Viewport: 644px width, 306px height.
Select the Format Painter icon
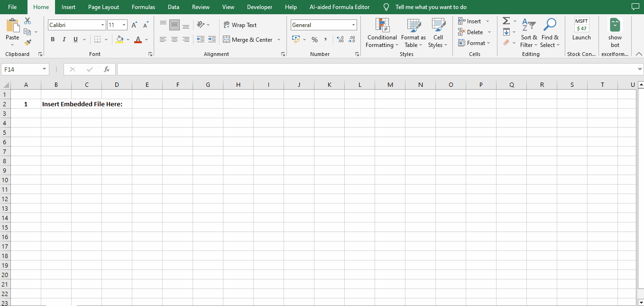click(28, 42)
